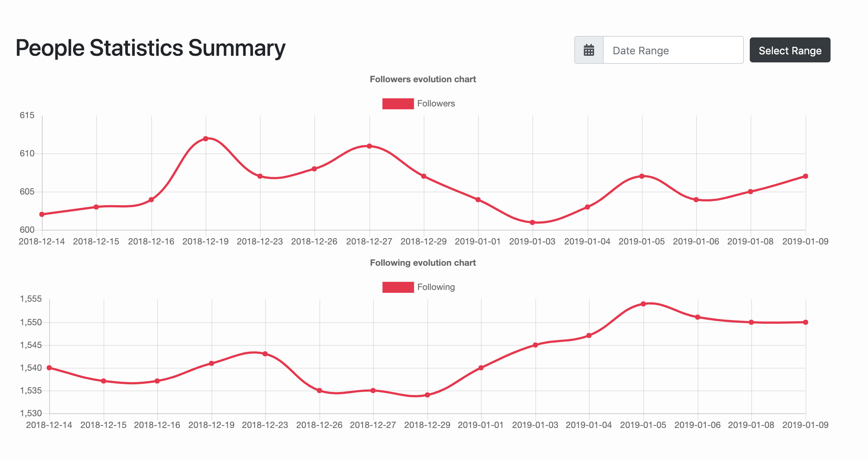Click last Following point at 2019-01-09
868x461 pixels.
tap(806, 322)
